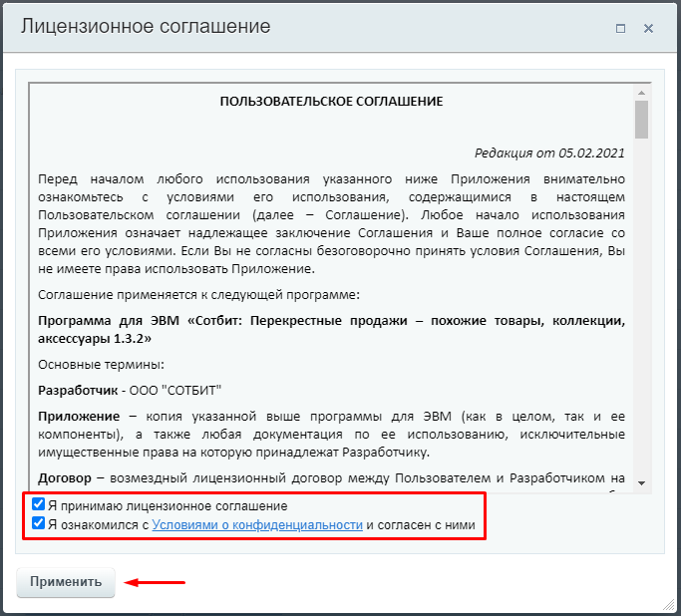Click the bold 'Приложение' term
This screenshot has height=616, width=681.
coord(79,417)
